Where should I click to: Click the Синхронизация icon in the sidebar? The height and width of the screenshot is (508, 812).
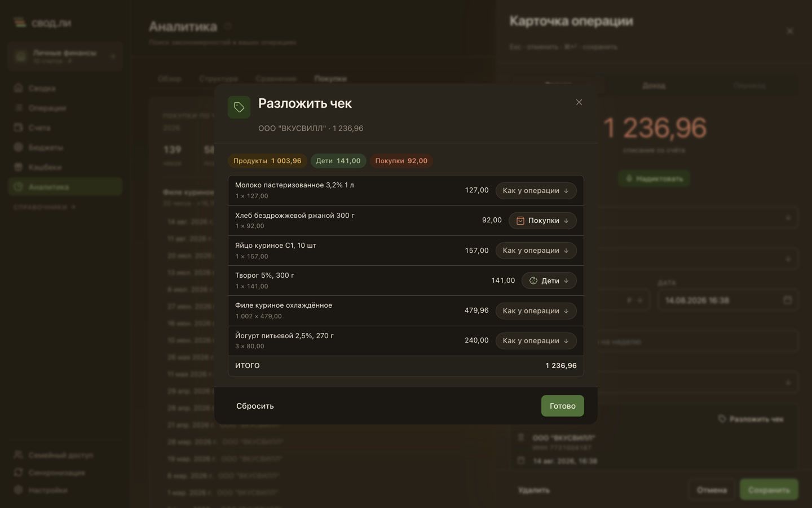click(18, 472)
